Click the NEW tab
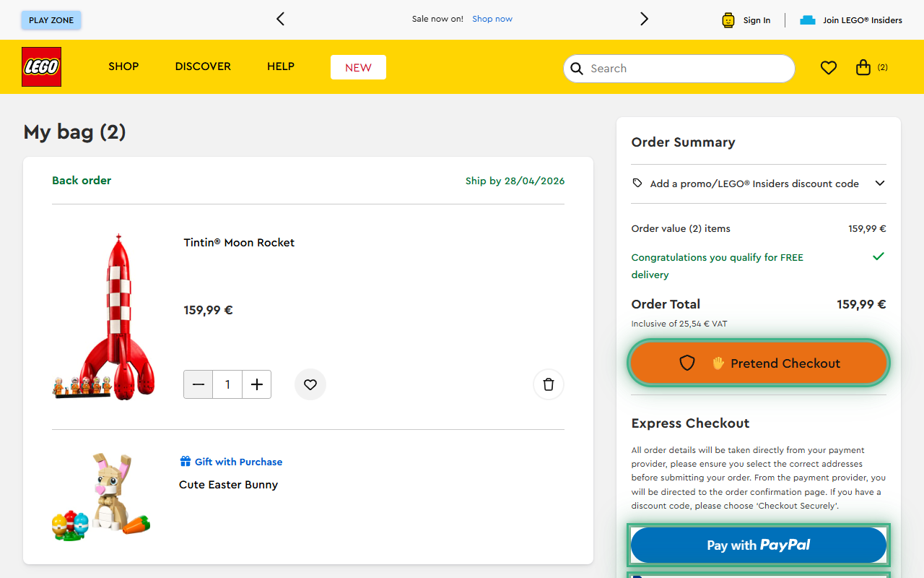Viewport: 924px width, 578px height. pos(358,67)
